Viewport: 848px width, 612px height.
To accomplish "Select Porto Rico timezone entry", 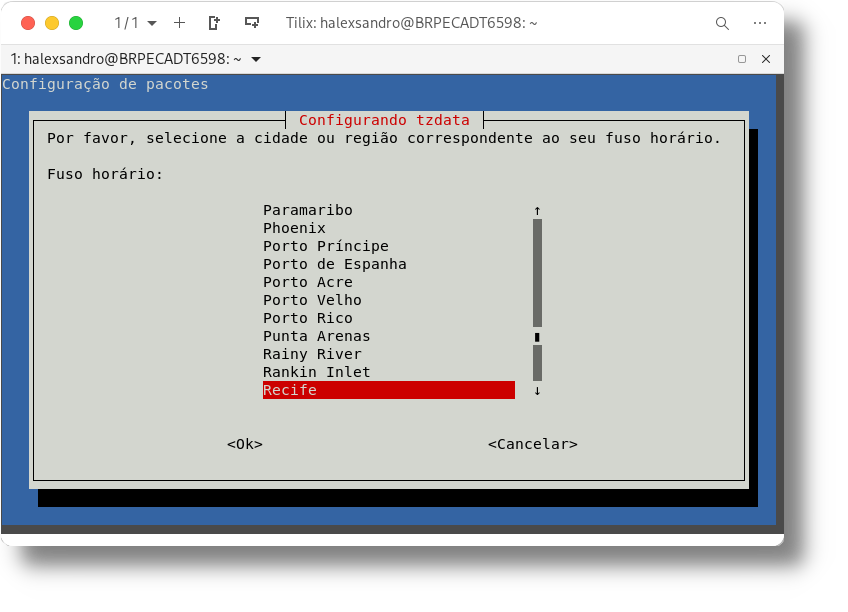I will [x=308, y=318].
